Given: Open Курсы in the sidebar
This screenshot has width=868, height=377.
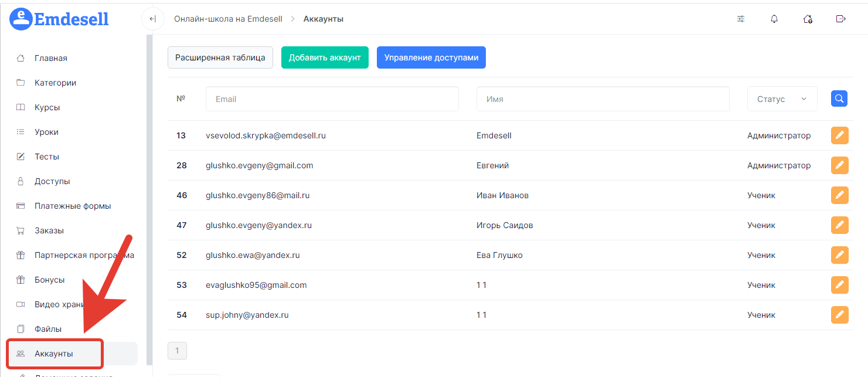Looking at the screenshot, I should pyautogui.click(x=47, y=107).
